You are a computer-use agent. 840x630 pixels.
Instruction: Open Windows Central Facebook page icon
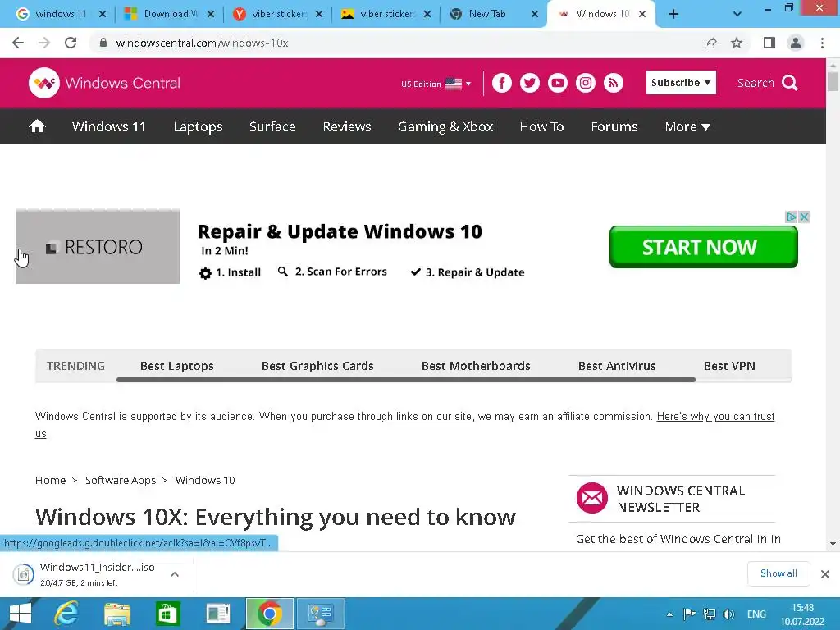(x=502, y=83)
